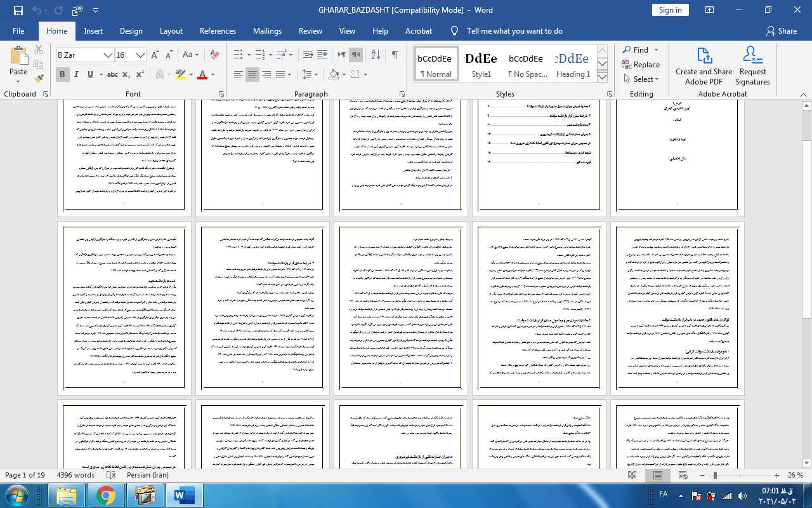Click the Create and Share Adobe PDF icon
Image resolution: width=812 pixels, height=508 pixels.
[704, 66]
